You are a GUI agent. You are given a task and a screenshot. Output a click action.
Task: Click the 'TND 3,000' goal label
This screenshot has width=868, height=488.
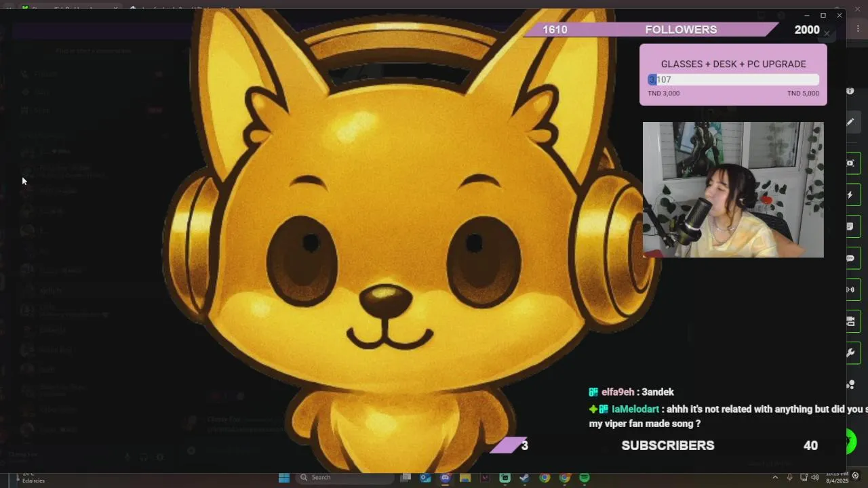click(664, 94)
